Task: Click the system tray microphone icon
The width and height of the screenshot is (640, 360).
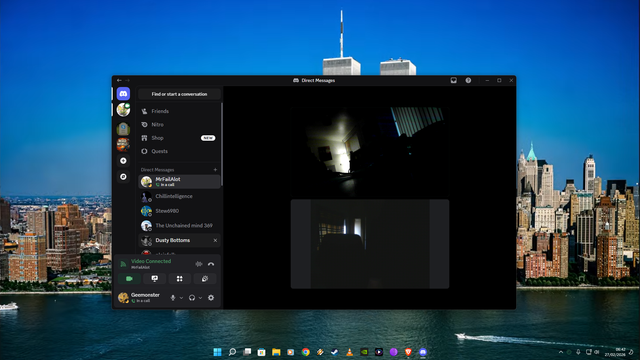Action: click(578, 352)
